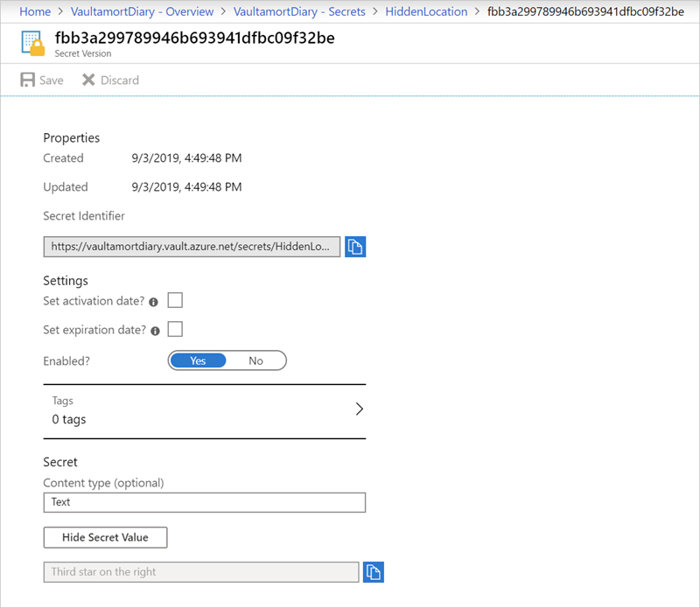
Task: Click the 'Enabled?' label
Action: (x=66, y=361)
